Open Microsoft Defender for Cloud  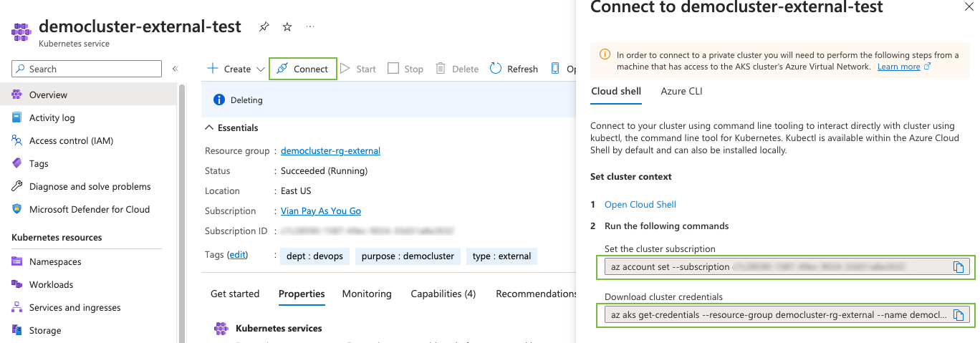point(89,209)
